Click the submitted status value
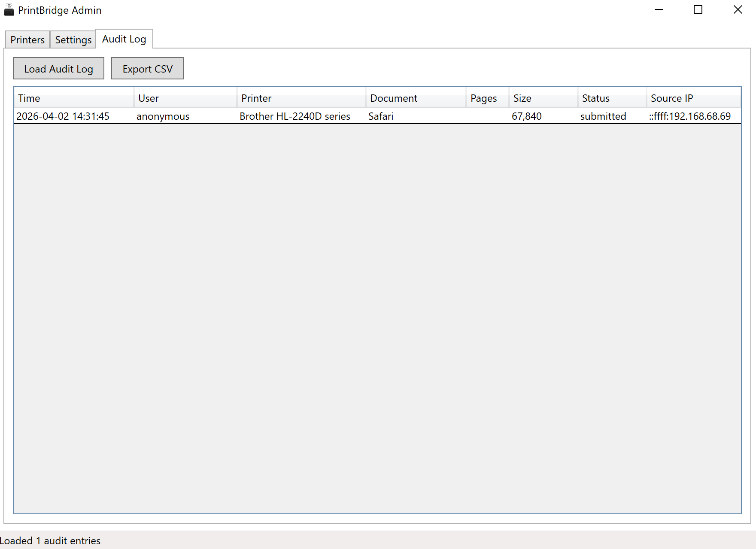This screenshot has height=549, width=756. [603, 116]
